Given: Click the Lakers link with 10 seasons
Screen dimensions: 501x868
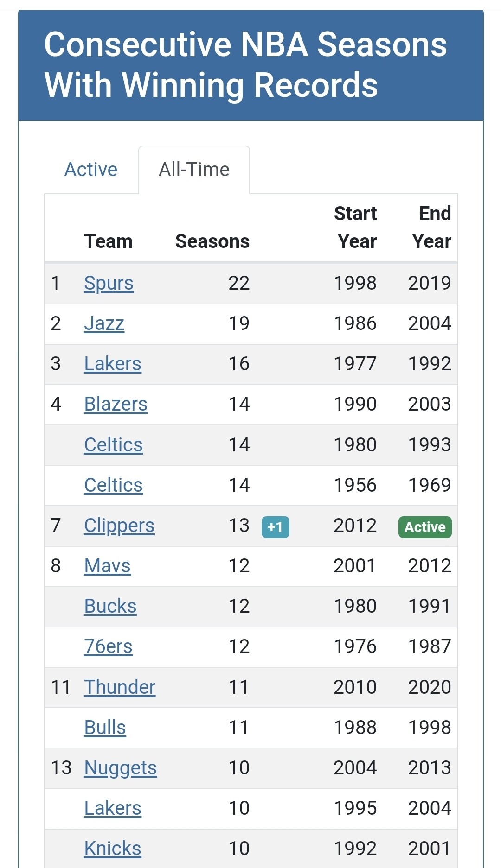Looking at the screenshot, I should tap(113, 808).
